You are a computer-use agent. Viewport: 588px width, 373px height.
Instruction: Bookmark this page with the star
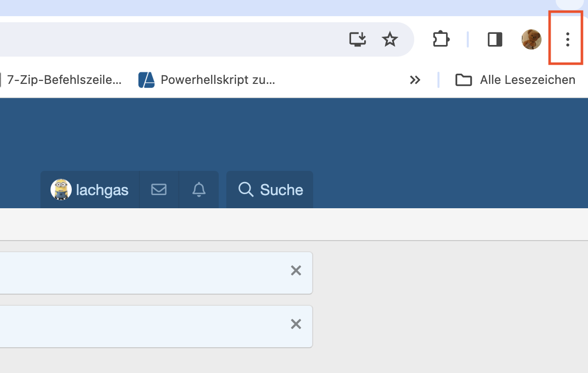(389, 39)
